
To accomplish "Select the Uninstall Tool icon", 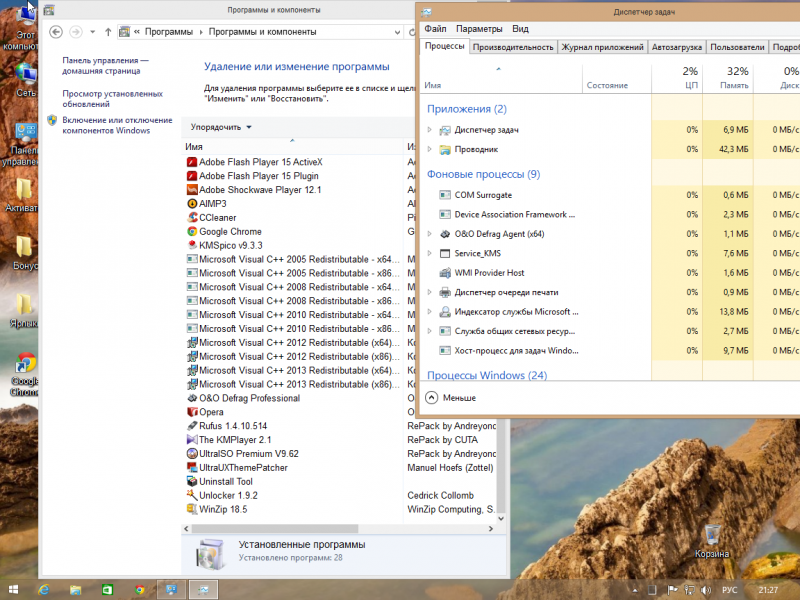I will coord(192,481).
